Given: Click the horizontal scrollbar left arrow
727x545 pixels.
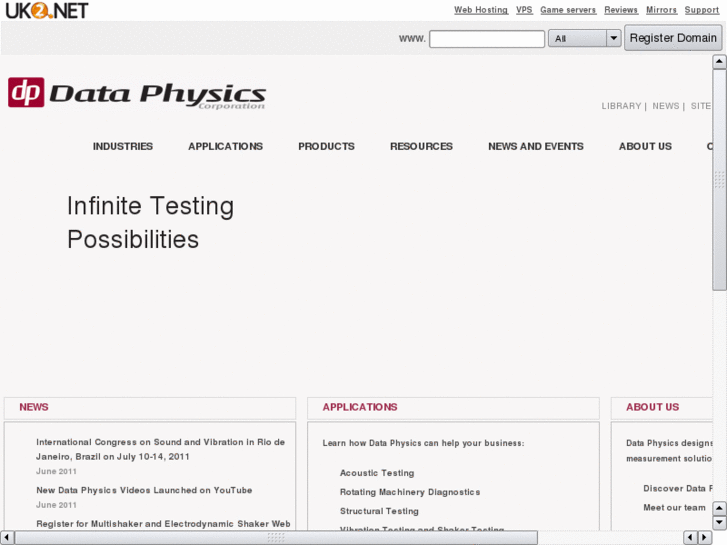Looking at the screenshot, I should [x=7, y=538].
